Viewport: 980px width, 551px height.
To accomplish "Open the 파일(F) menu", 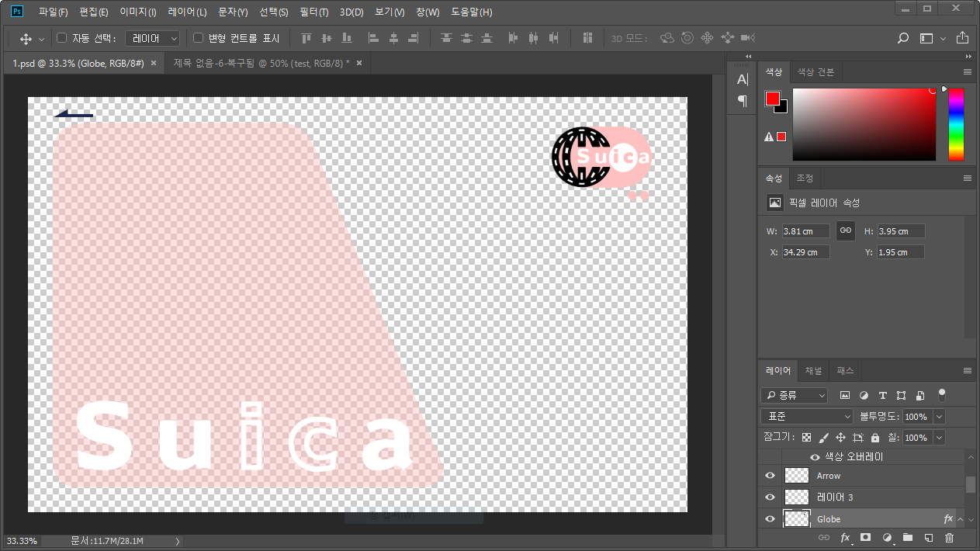I will (54, 12).
